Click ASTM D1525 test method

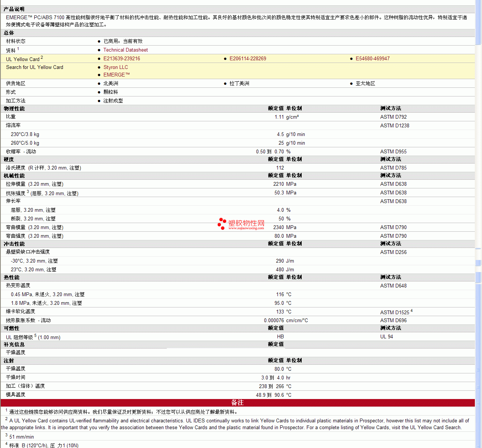coord(397,312)
